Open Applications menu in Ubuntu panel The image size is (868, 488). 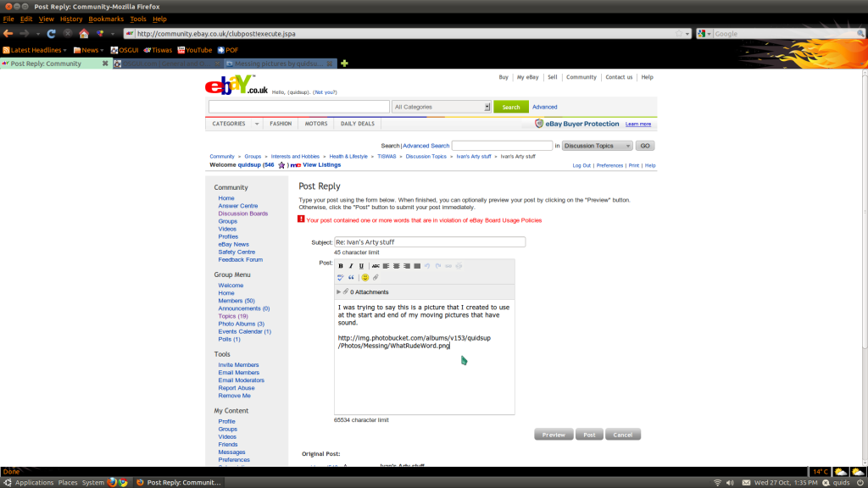pos(34,482)
